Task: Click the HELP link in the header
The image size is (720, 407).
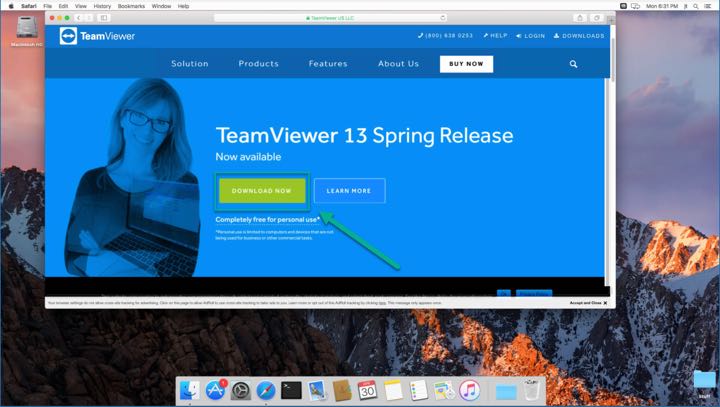Action: (495, 35)
